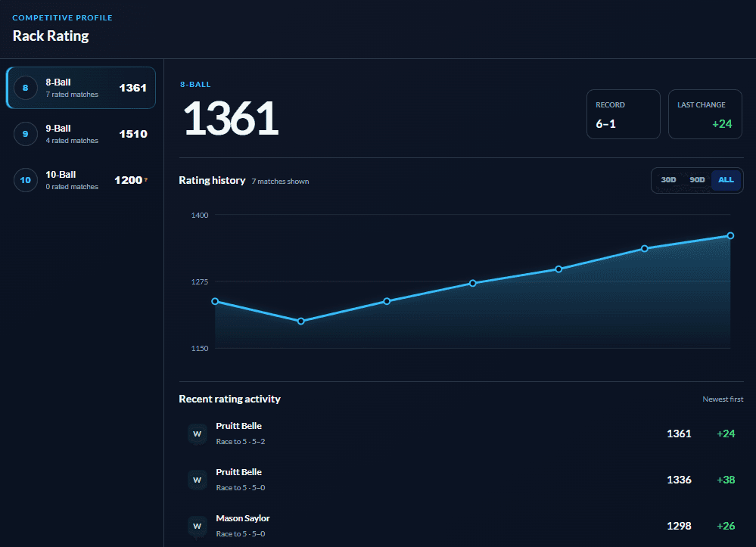Select the 8-Ball discipline circle icon
The width and height of the screenshot is (756, 547).
click(26, 88)
